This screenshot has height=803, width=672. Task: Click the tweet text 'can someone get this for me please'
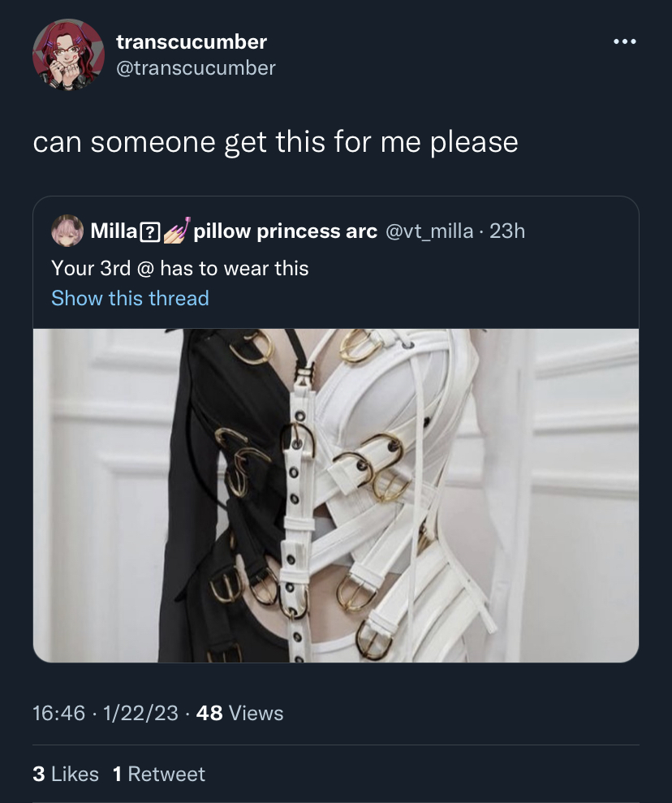coord(275,142)
